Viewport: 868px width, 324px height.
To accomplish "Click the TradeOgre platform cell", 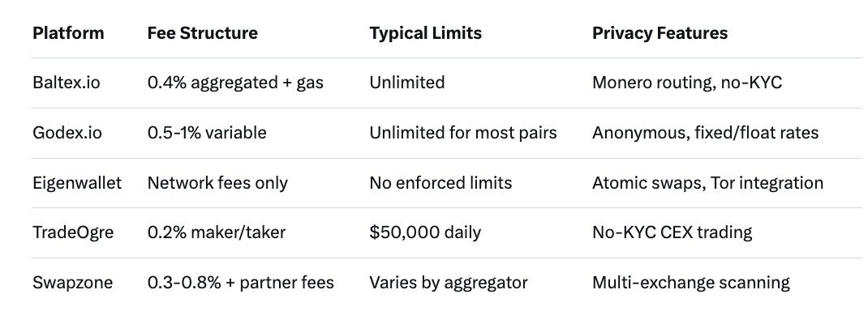I will 73,232.
